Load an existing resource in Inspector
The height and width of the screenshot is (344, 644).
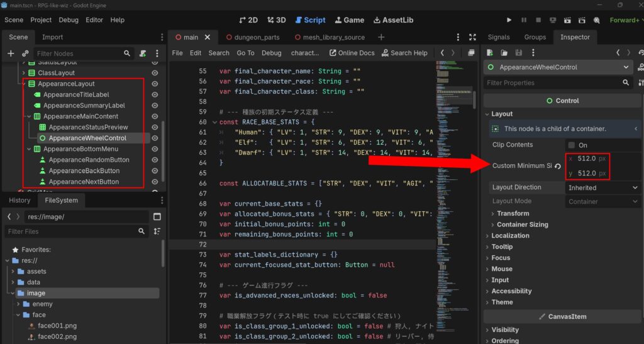tap(504, 53)
